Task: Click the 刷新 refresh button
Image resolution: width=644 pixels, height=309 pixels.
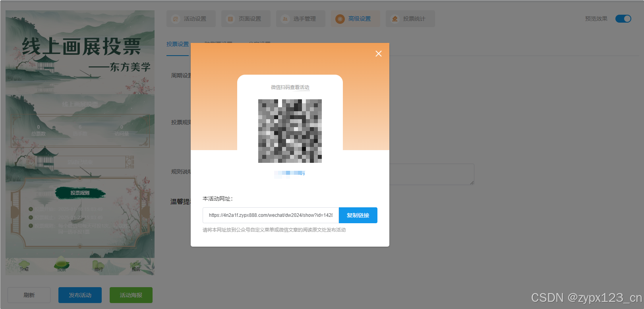Action: pyautogui.click(x=29, y=295)
